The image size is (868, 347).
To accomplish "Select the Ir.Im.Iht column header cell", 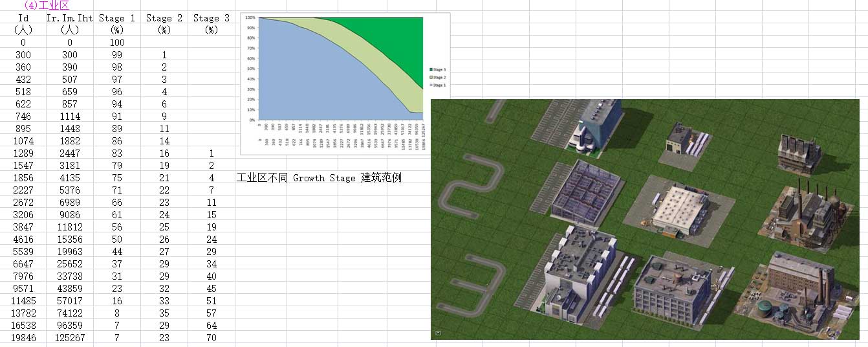I will pyautogui.click(x=70, y=18).
